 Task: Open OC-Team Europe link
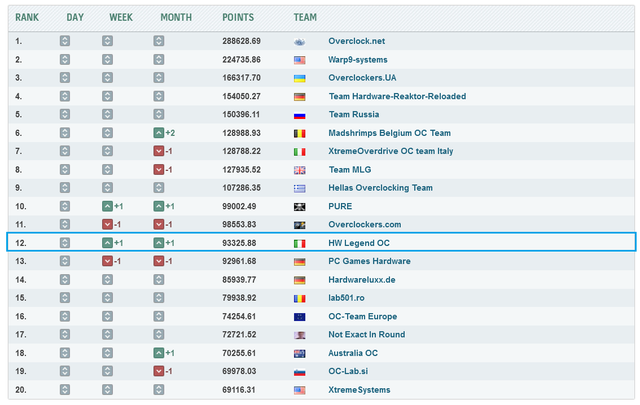362,316
